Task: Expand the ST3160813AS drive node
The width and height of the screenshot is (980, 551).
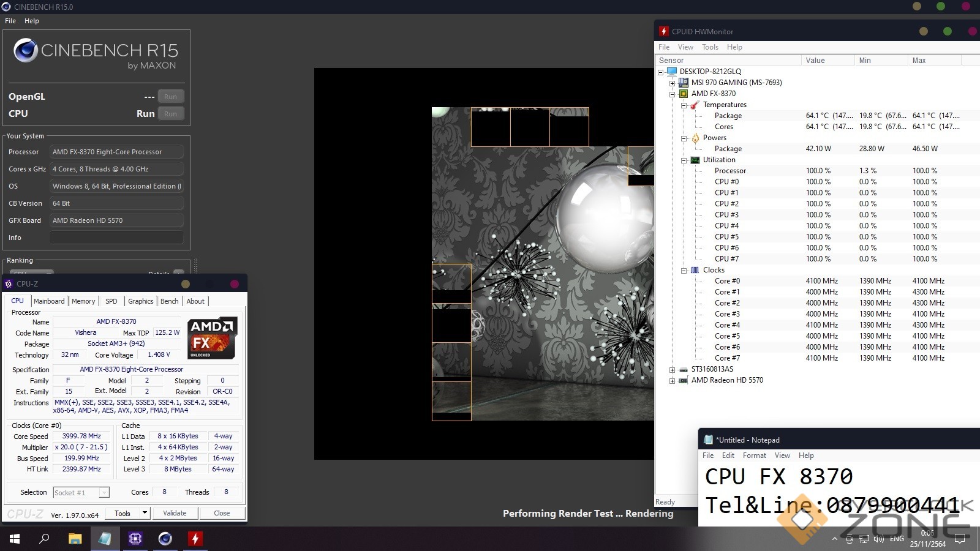Action: [673, 370]
